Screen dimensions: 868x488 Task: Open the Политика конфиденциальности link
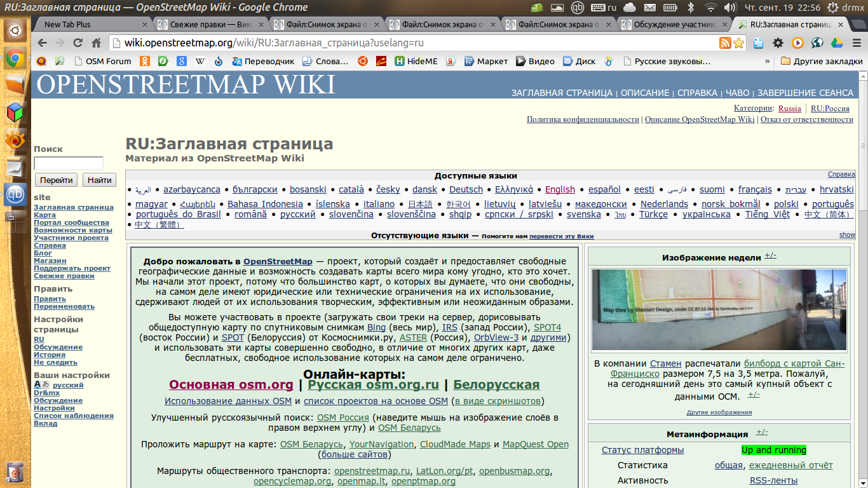click(583, 119)
